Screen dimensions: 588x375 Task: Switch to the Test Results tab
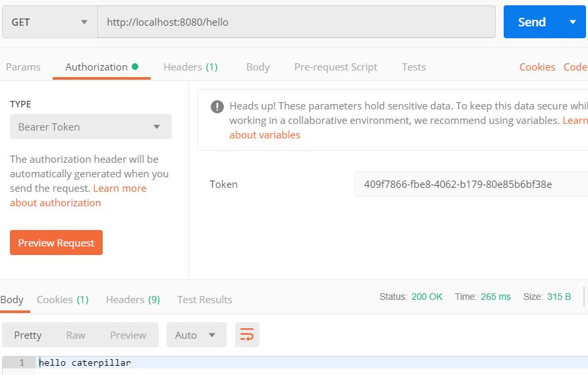tap(204, 300)
